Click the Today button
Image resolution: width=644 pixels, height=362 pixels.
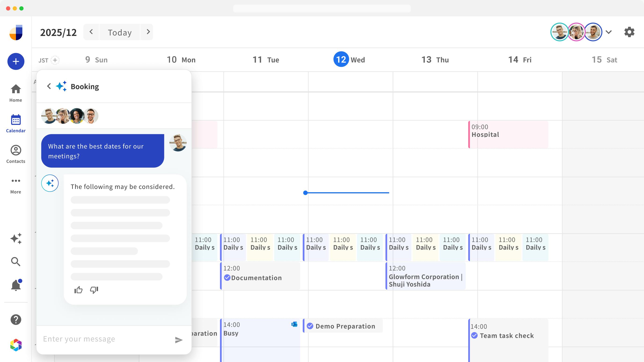tap(119, 32)
